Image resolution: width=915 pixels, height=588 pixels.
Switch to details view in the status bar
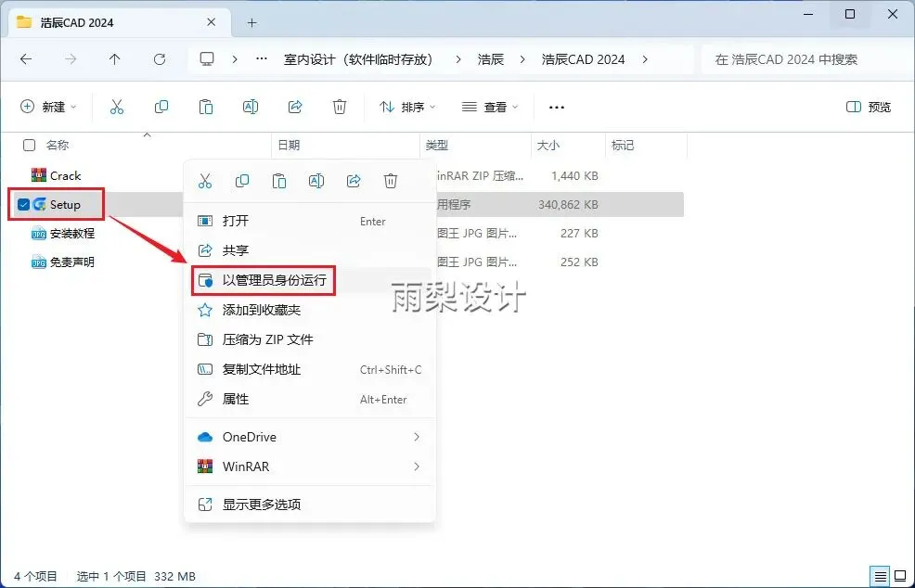click(x=881, y=576)
